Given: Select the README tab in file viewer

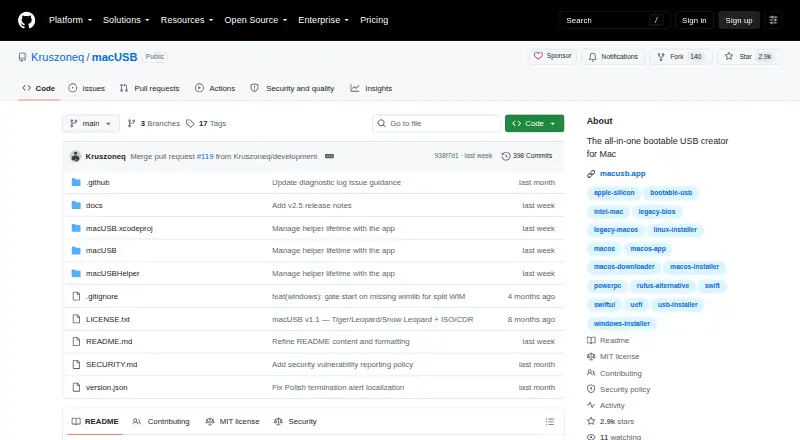Looking at the screenshot, I should tap(95, 422).
